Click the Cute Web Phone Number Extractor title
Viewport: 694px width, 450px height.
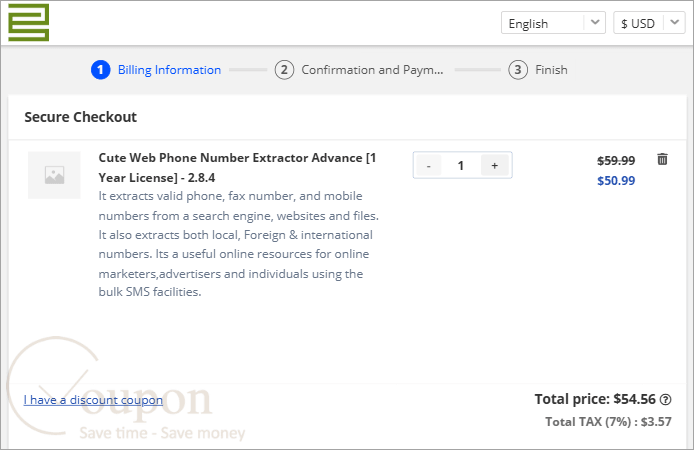[237, 168]
